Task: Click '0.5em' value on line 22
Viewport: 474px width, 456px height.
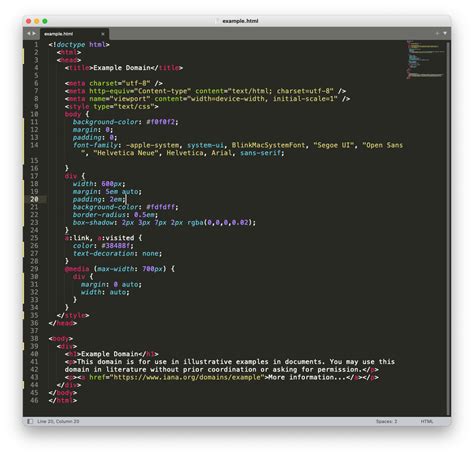Action: (144, 215)
